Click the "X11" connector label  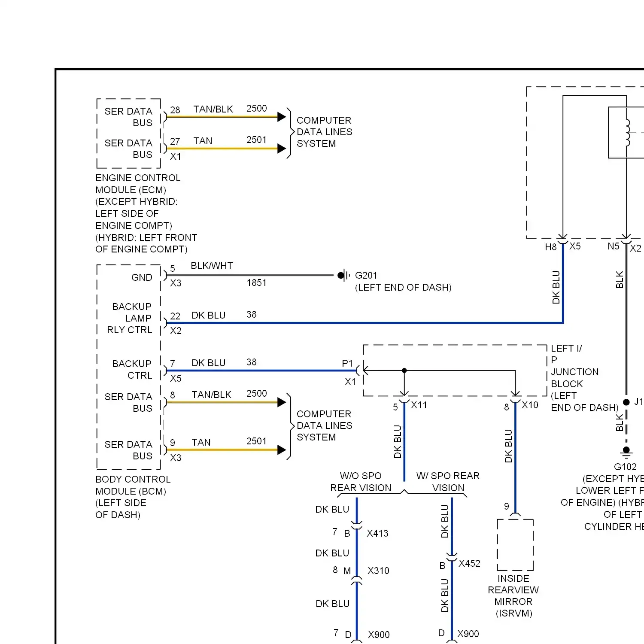coord(419,405)
